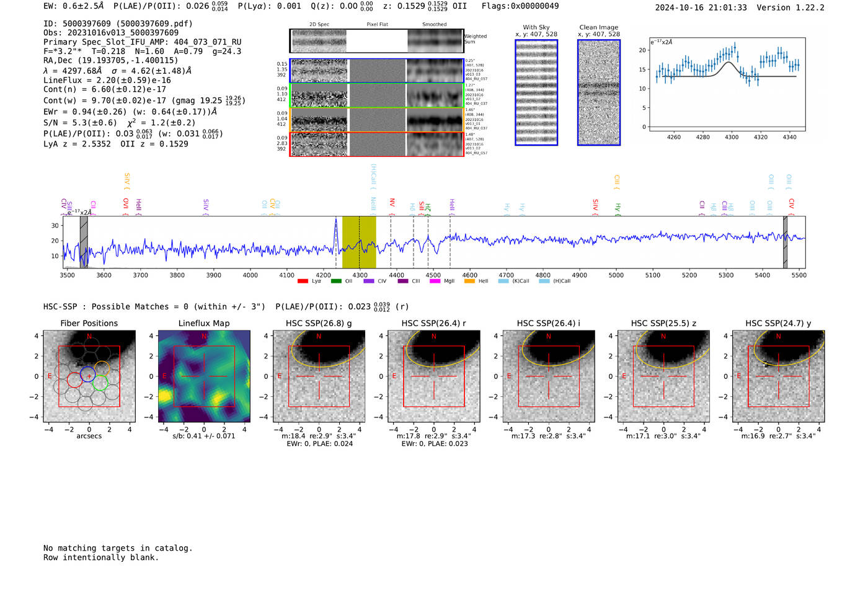Click the Weighted Sum 2D spectrum row
Screen dimensions: 868x591
click(x=376, y=41)
